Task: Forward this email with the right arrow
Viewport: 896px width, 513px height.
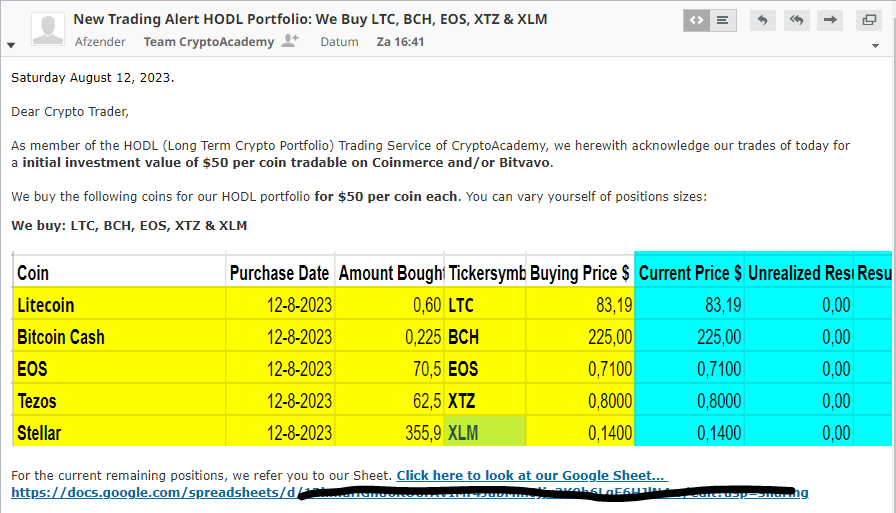Action: pos(830,20)
